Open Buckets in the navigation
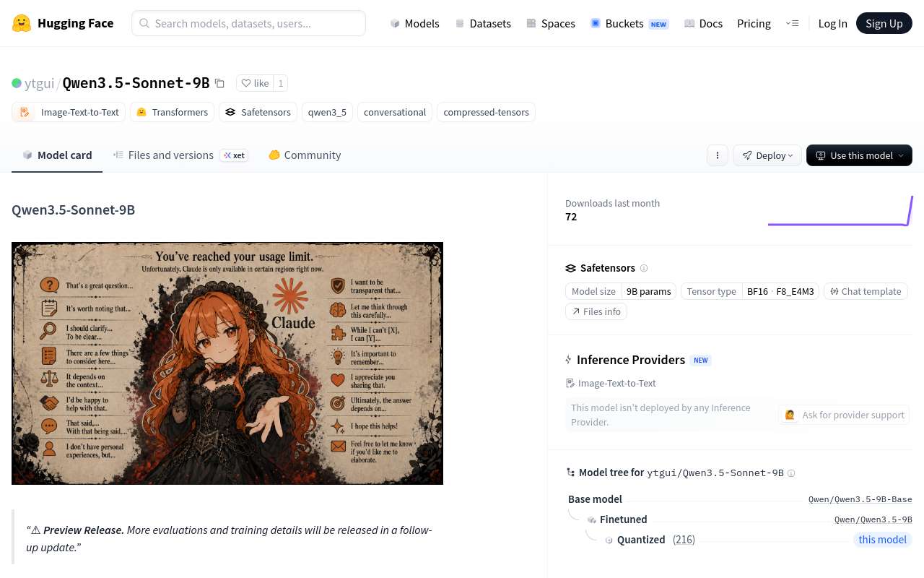This screenshot has height=578, width=924. point(629,23)
